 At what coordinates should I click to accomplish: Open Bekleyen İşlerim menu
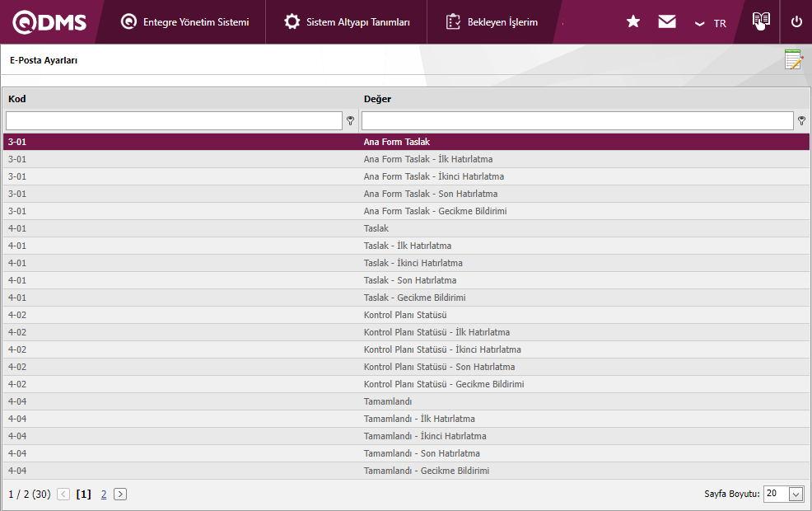click(x=492, y=22)
